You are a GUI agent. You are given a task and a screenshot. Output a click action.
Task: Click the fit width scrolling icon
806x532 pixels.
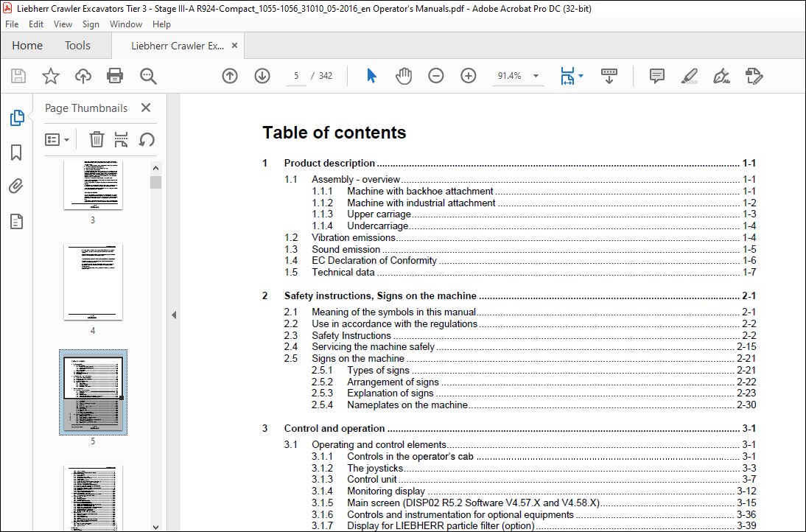click(x=567, y=76)
